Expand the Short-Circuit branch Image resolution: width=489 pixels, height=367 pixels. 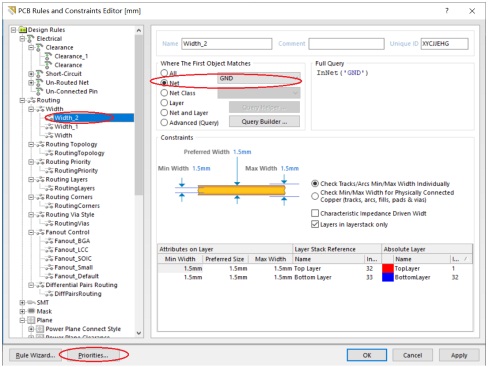(x=31, y=74)
